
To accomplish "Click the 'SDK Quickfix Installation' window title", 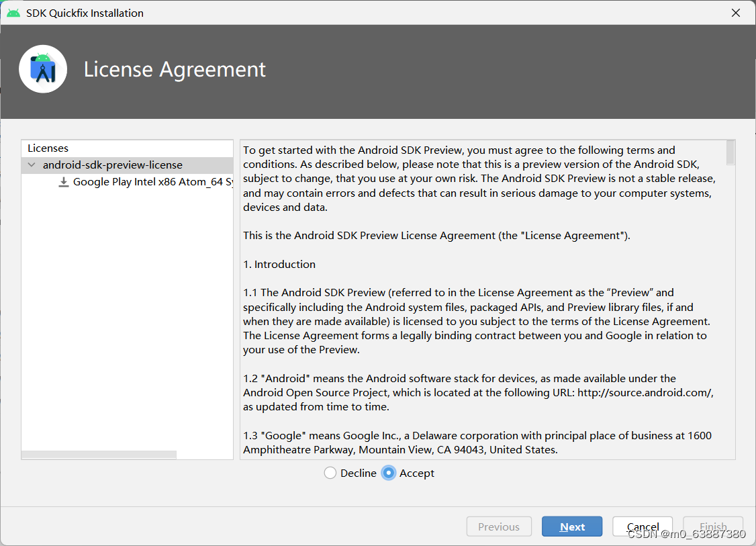I will pyautogui.click(x=85, y=13).
